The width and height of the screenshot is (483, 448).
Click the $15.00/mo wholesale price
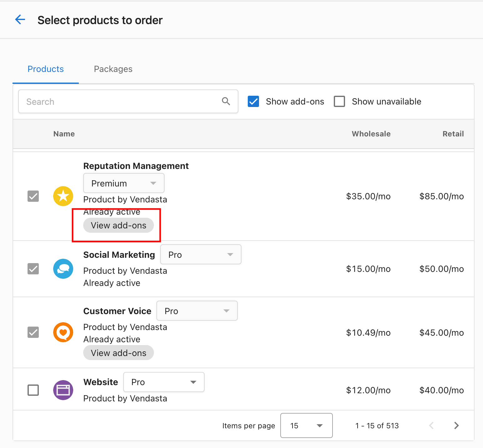369,269
